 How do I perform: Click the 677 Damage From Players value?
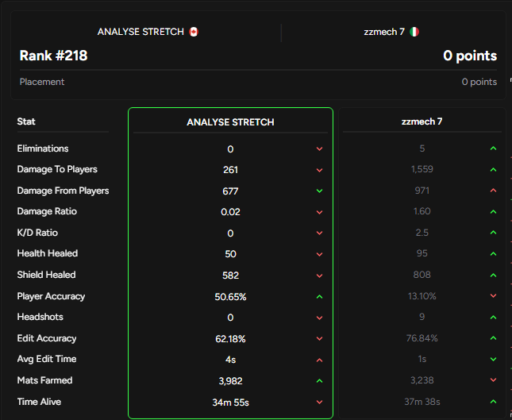230,191
